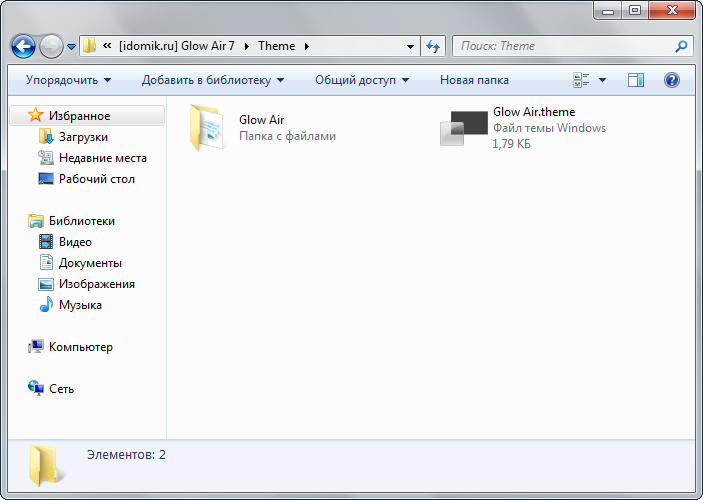The image size is (703, 500).
Task: Click the '1,79 КБ' file size
Action: point(512,144)
